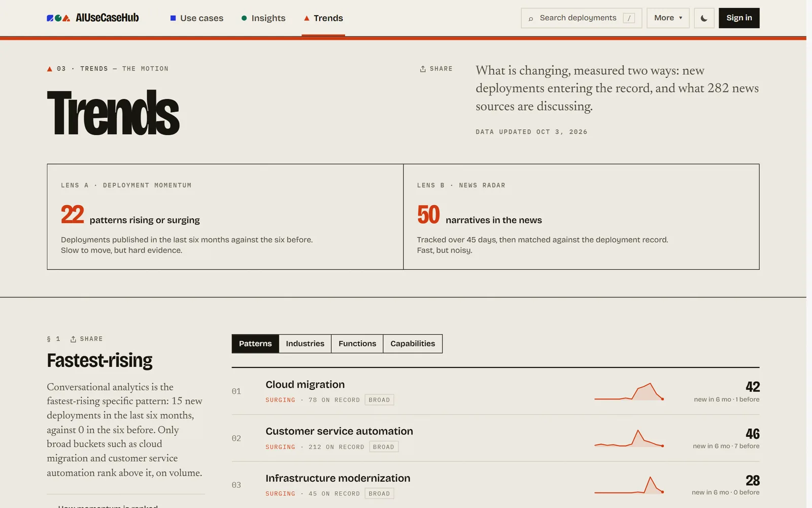Screen dimensions: 812x508
Task: Click '50 narratives in the news' figure
Action: 480,215
